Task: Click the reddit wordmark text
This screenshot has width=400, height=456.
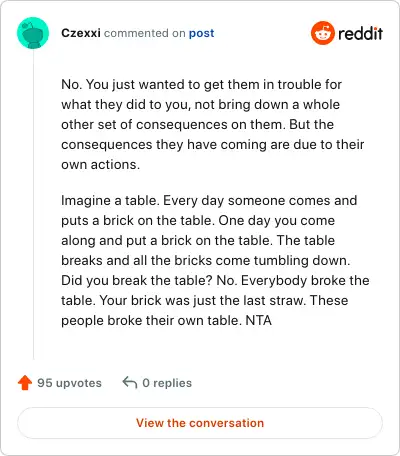Action: click(x=360, y=33)
